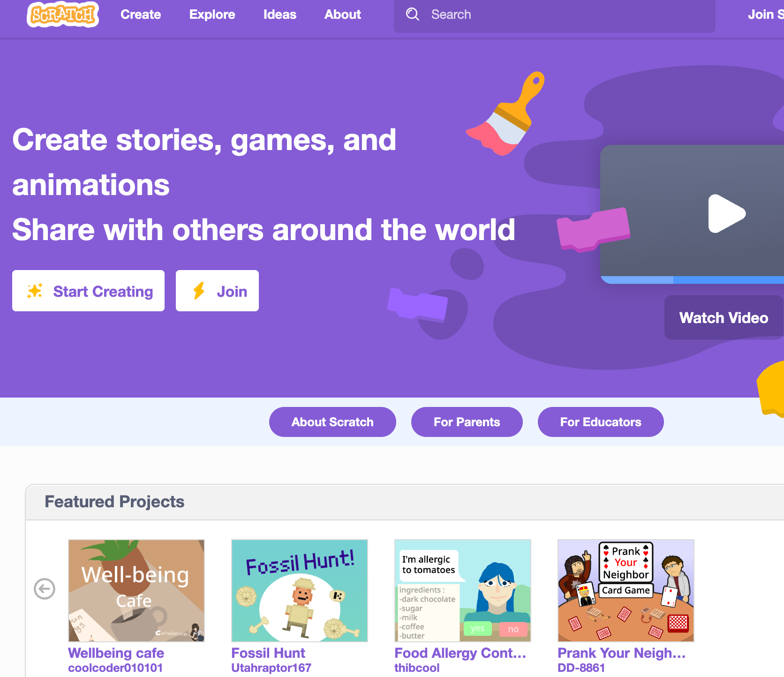Click the Scratch logo

(x=63, y=14)
